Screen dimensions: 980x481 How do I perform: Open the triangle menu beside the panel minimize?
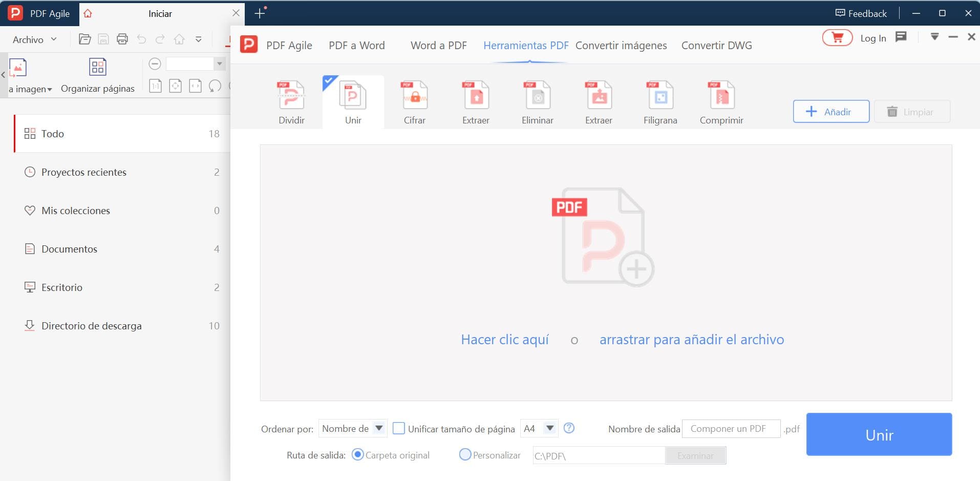click(x=934, y=37)
